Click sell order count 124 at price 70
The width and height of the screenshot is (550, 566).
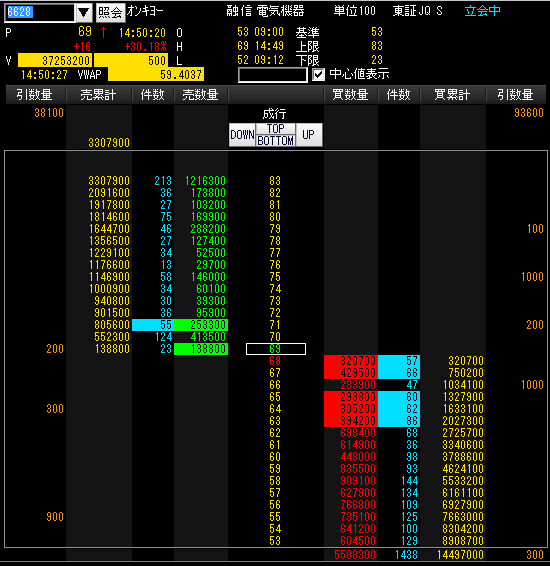pos(163,337)
